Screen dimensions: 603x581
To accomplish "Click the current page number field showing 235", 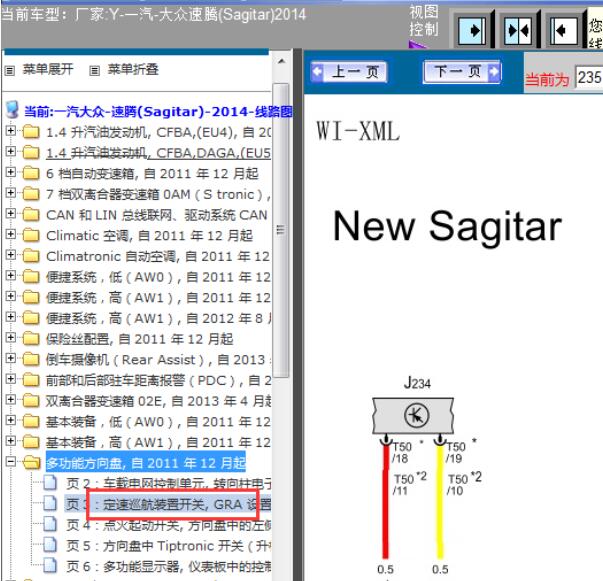I will pyautogui.click(x=589, y=78).
